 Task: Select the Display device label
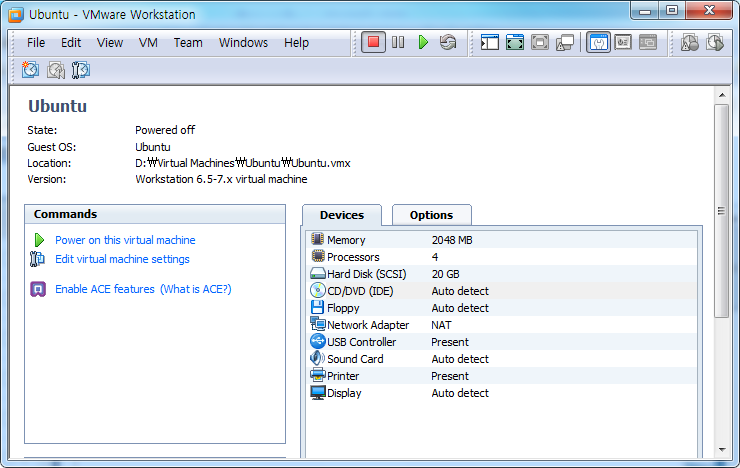click(x=344, y=393)
